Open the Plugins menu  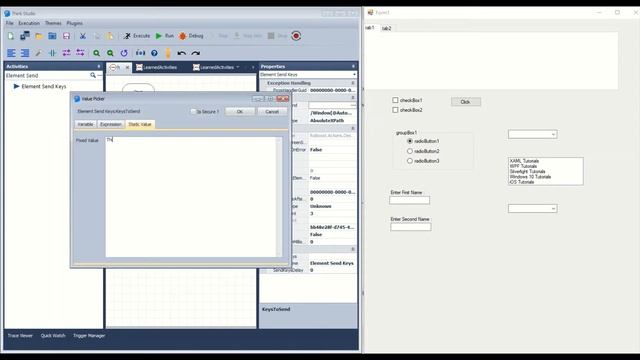(x=74, y=23)
